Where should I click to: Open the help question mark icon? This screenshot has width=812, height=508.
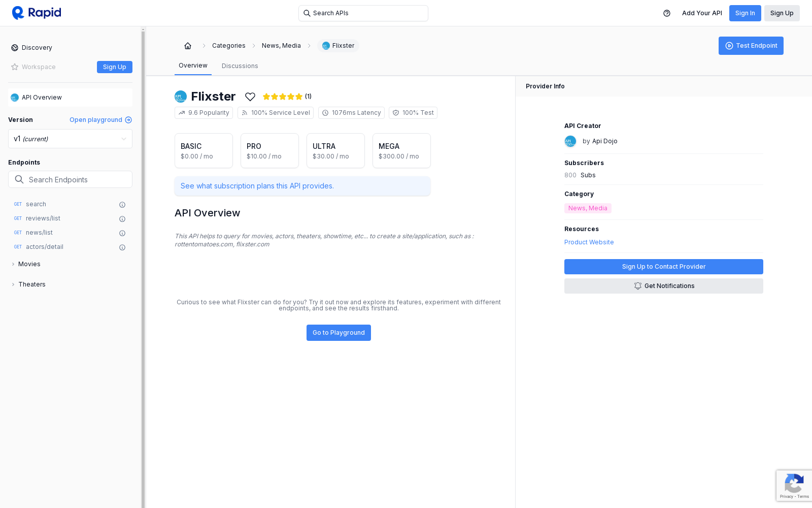[x=667, y=13]
